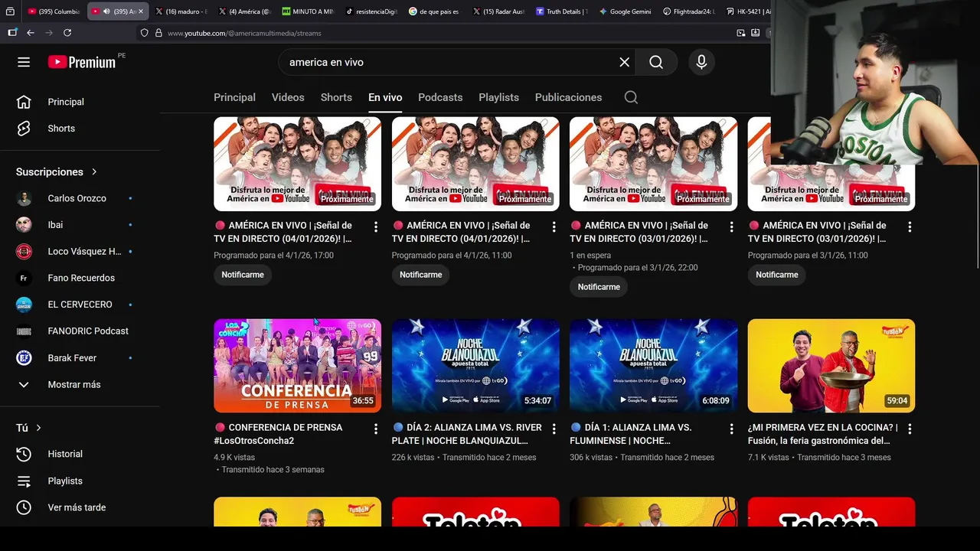980x551 pixels.
Task: Switch to the Google Gemini browser tab
Action: tap(626, 11)
